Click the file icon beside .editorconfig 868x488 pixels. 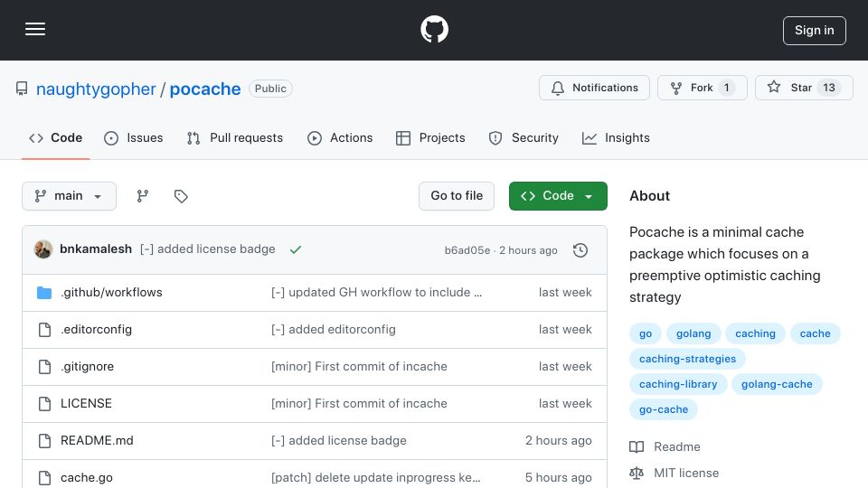click(44, 330)
